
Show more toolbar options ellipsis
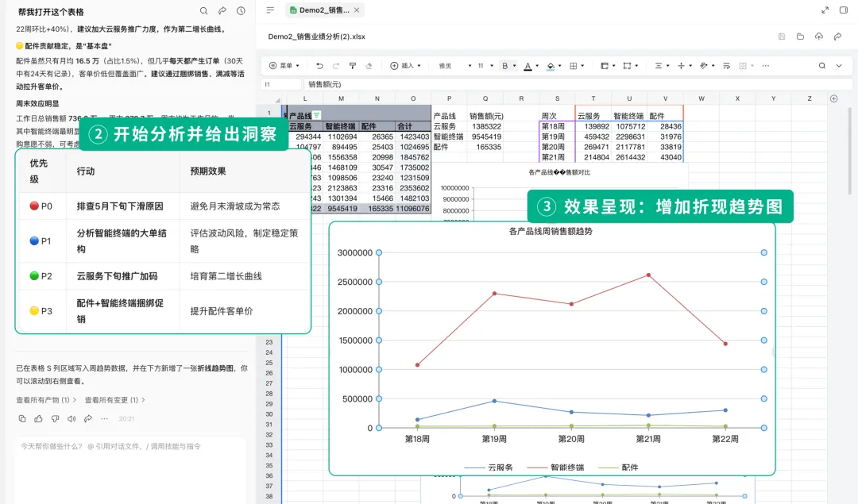[766, 66]
